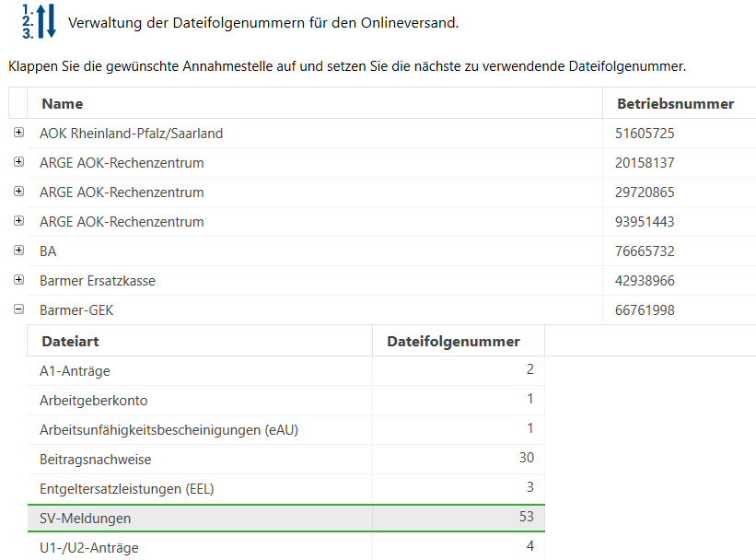The height and width of the screenshot is (560, 756).
Task: Click the Dateifolgenummer column header
Action: pyautogui.click(x=453, y=341)
